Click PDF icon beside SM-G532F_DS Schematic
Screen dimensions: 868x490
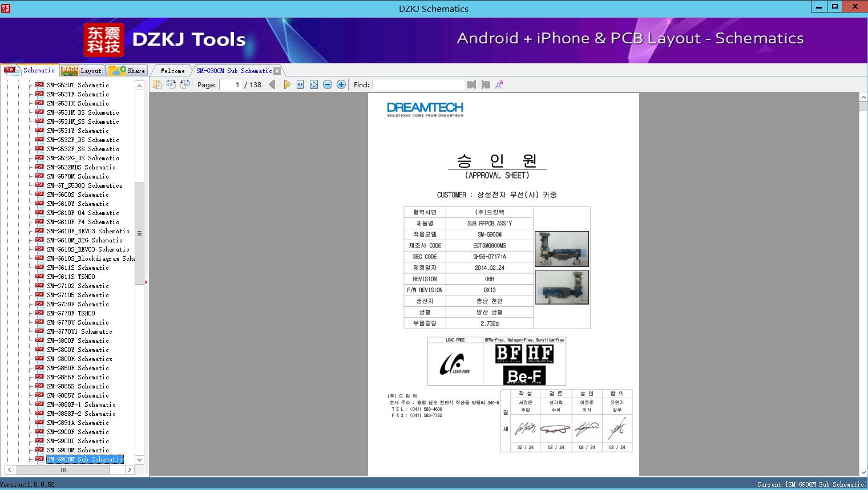[39, 140]
